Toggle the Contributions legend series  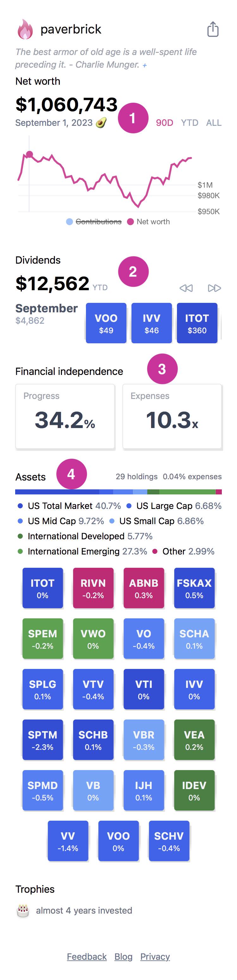(x=94, y=221)
